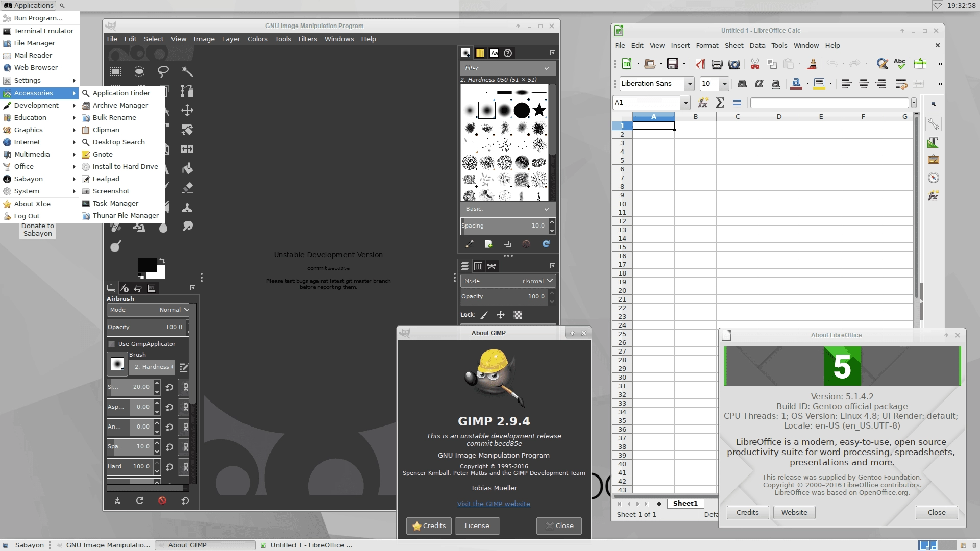Image resolution: width=980 pixels, height=551 pixels.
Task: Open the Gallery icon in Calc sidebar
Action: click(934, 160)
